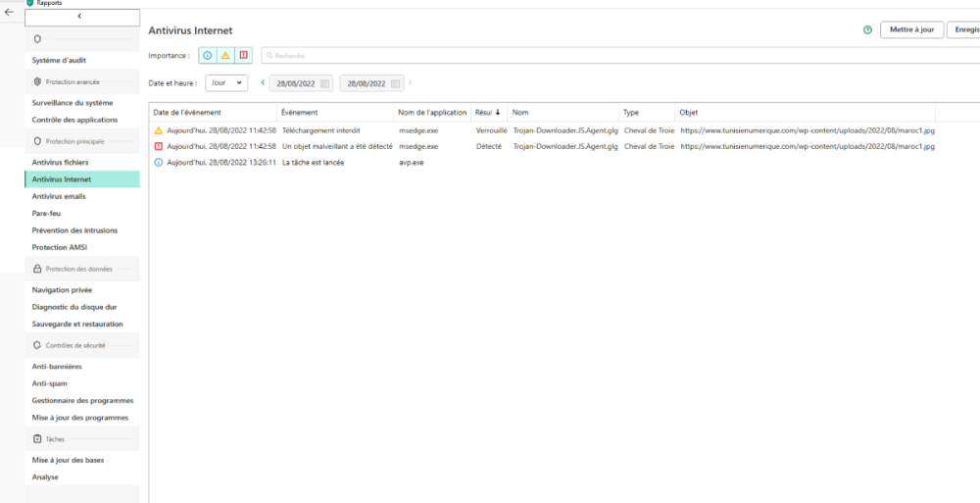Open the Jour period dropdown
This screenshot has height=503, width=980.
[x=226, y=82]
